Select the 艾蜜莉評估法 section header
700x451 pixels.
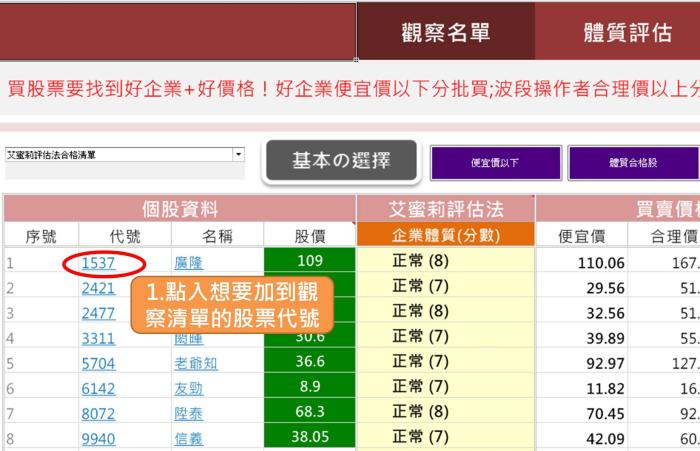pyautogui.click(x=446, y=209)
